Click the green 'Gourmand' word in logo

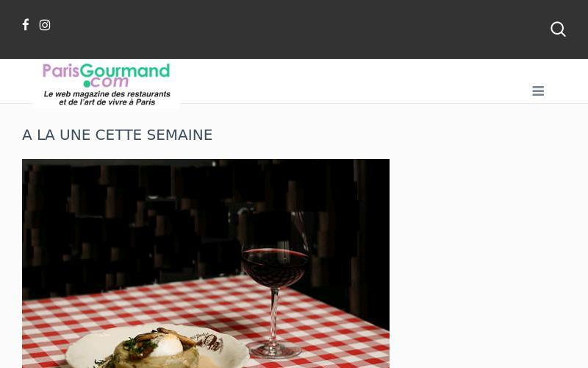pyautogui.click(x=125, y=71)
